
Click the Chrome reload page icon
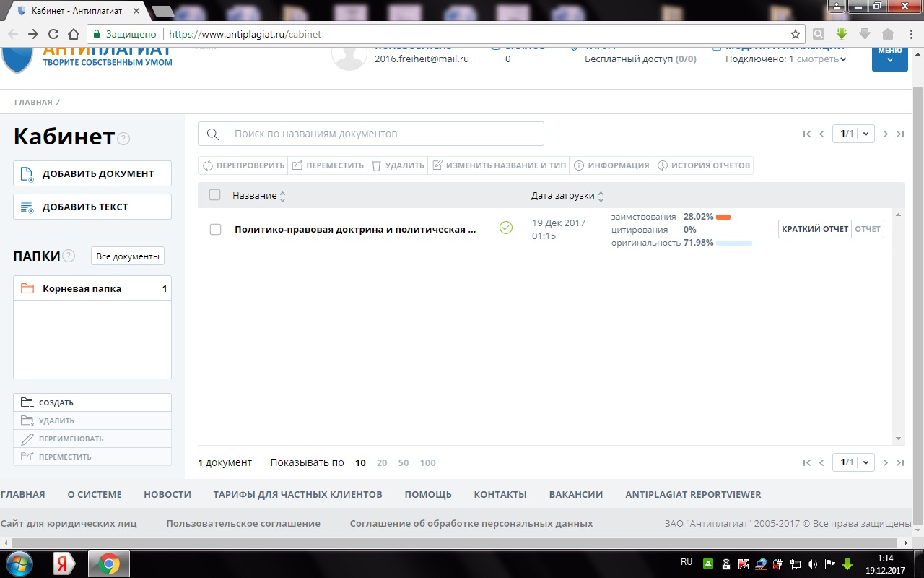(x=53, y=34)
